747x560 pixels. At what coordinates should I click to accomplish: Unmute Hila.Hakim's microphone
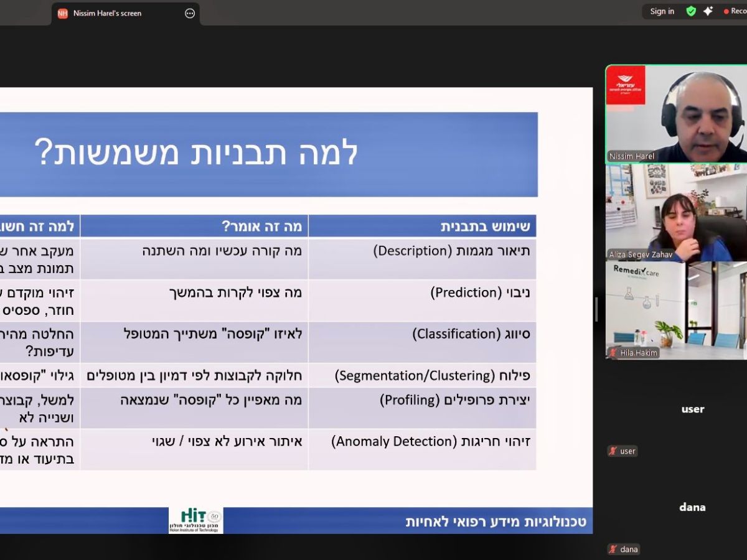point(614,353)
